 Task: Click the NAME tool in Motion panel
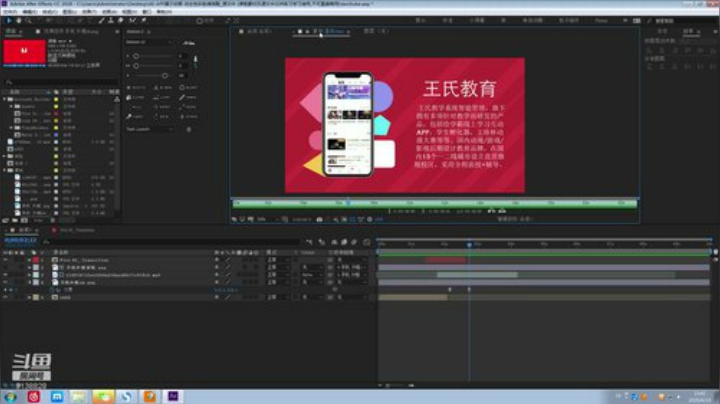(x=188, y=97)
